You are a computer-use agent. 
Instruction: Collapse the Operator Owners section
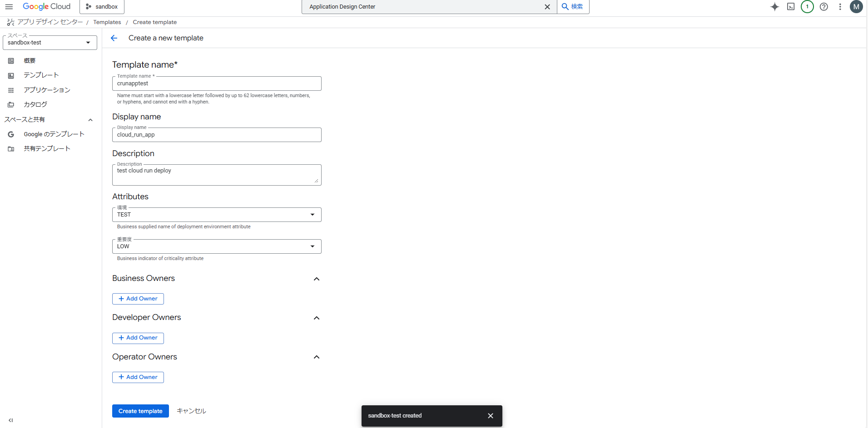click(x=317, y=357)
